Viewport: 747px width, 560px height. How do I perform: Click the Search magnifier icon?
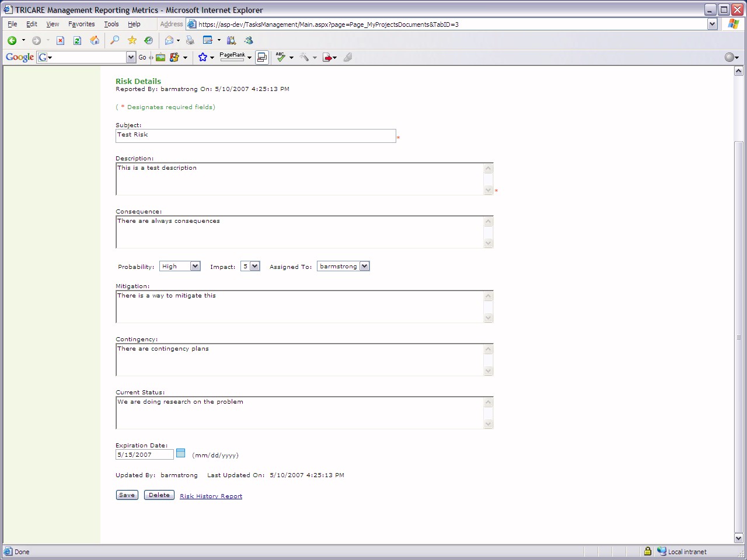point(114,40)
